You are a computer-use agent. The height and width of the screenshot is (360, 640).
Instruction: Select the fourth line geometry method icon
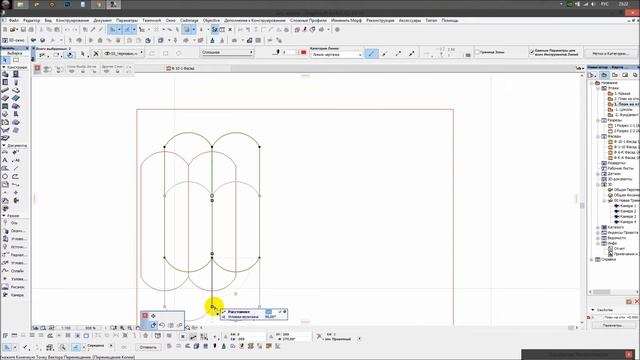[x=411, y=53]
